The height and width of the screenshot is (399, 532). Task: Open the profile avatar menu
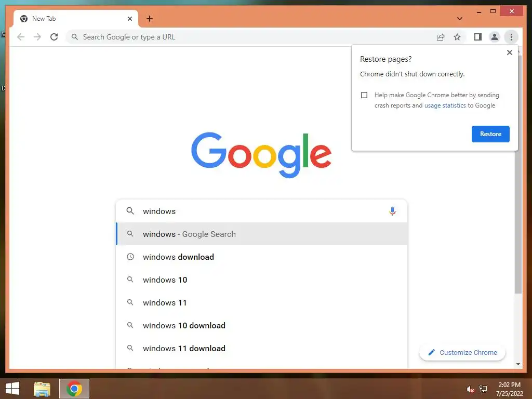click(x=495, y=37)
